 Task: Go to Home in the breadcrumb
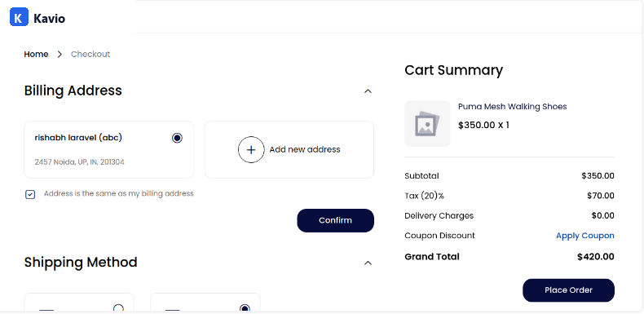(36, 55)
